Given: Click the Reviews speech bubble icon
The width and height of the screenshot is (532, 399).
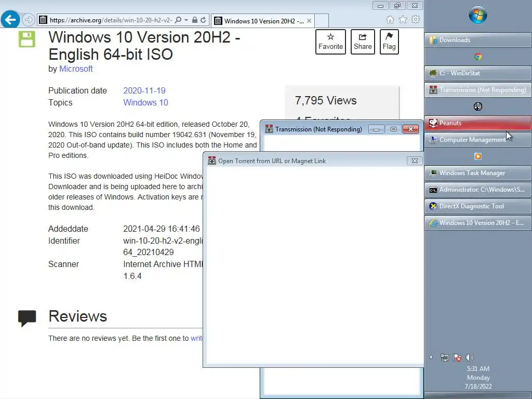Looking at the screenshot, I should pyautogui.click(x=27, y=318).
